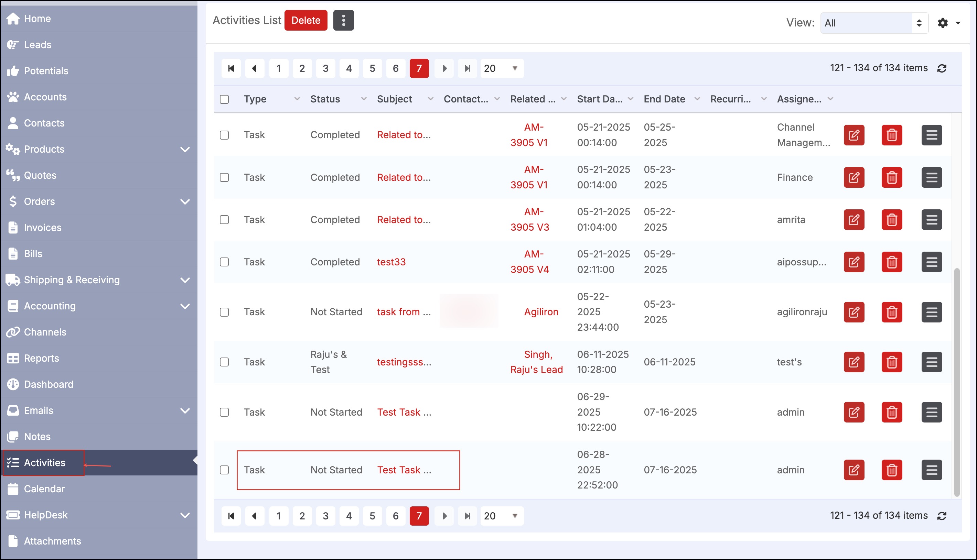Click the edit icon for the Finance row
The image size is (977, 560).
854,177
